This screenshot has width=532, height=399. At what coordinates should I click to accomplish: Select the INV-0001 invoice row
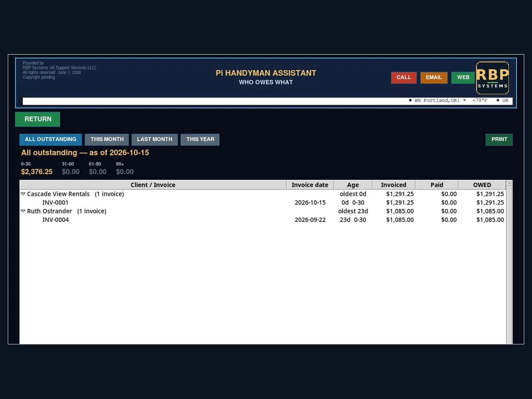pos(263,202)
